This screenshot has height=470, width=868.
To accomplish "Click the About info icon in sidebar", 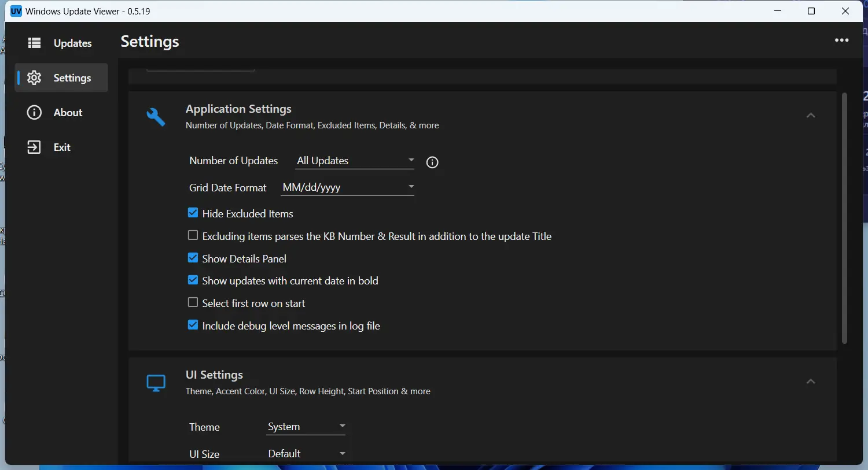I will click(x=34, y=112).
